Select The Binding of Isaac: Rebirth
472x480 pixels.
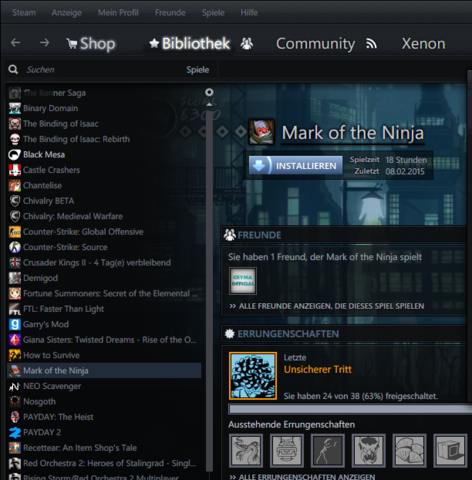tap(104, 139)
